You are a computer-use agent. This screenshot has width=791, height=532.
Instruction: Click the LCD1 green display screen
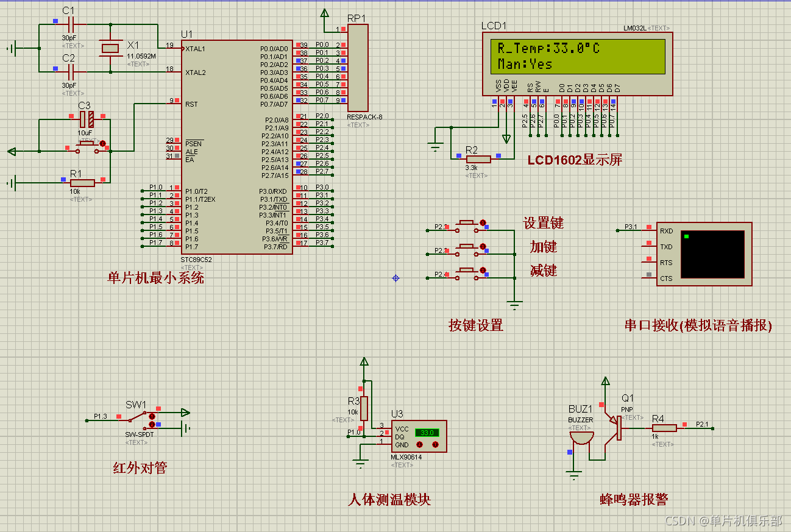click(578, 57)
